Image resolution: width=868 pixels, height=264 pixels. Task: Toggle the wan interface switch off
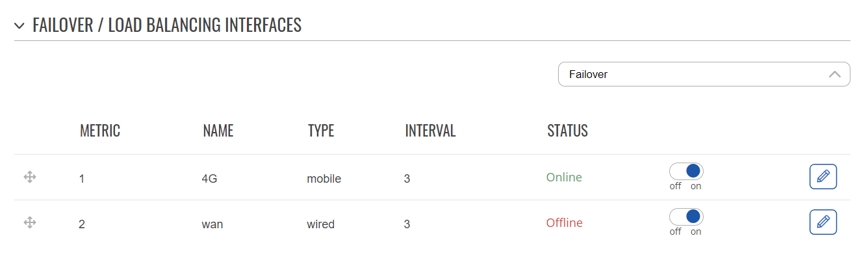click(686, 217)
